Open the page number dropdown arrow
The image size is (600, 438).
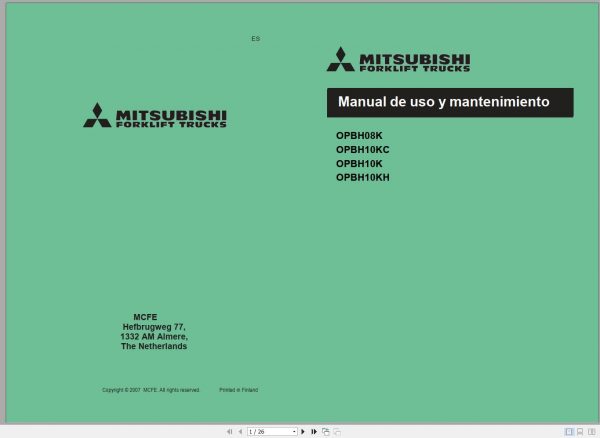click(294, 431)
